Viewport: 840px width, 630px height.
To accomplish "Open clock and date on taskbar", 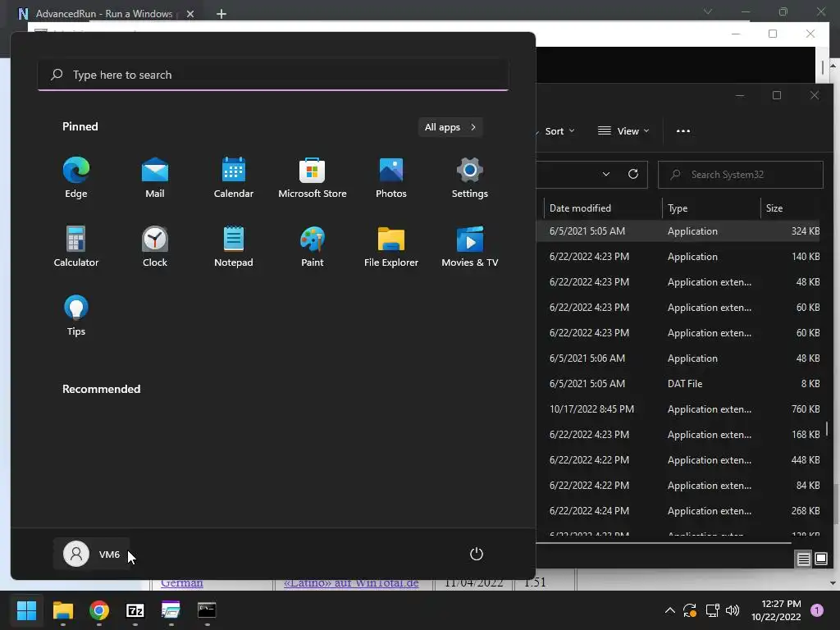I will click(x=776, y=610).
